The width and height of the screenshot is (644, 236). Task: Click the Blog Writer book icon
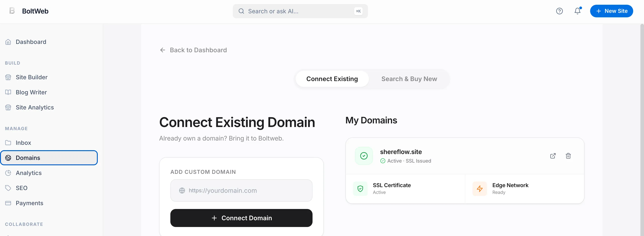(x=8, y=92)
